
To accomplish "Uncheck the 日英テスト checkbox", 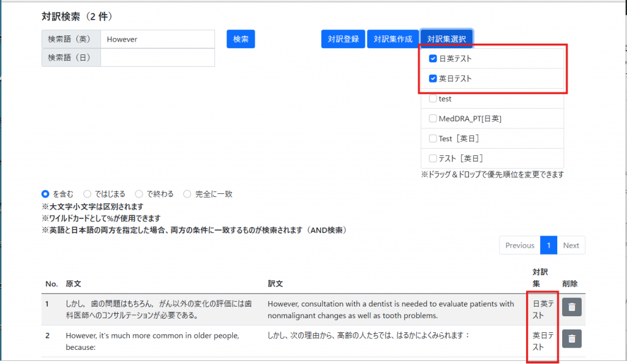I will point(433,59).
